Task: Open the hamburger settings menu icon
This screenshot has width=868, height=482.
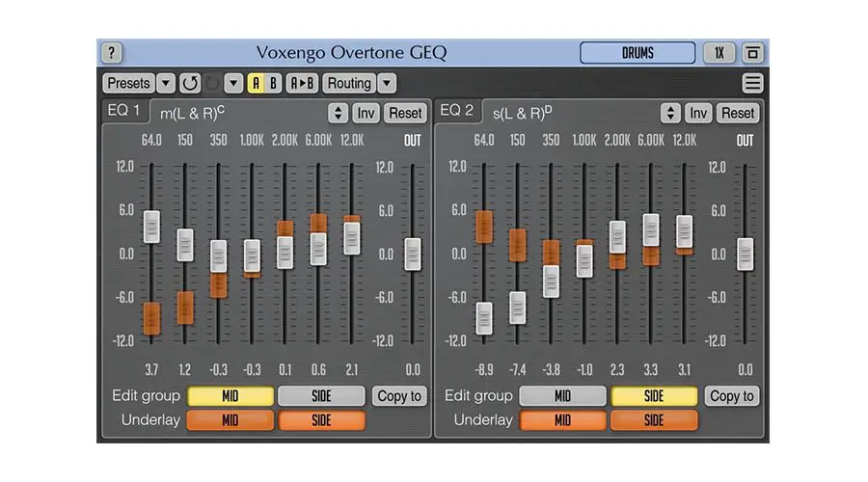Action: (x=751, y=84)
